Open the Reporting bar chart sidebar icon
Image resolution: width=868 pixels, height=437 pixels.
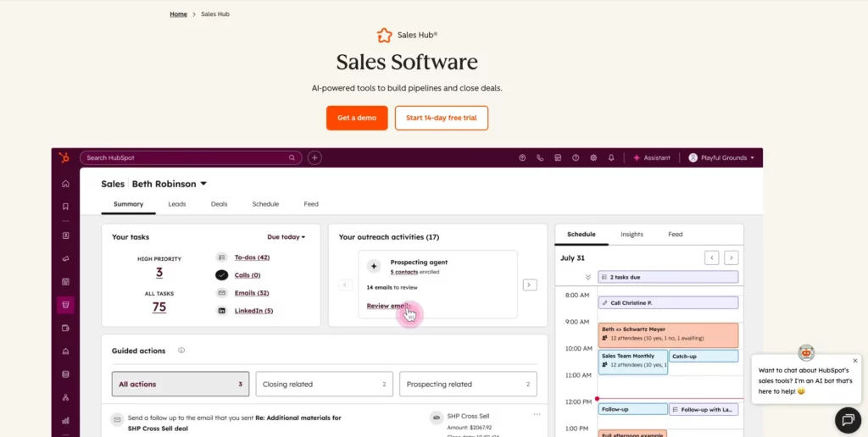click(x=65, y=420)
